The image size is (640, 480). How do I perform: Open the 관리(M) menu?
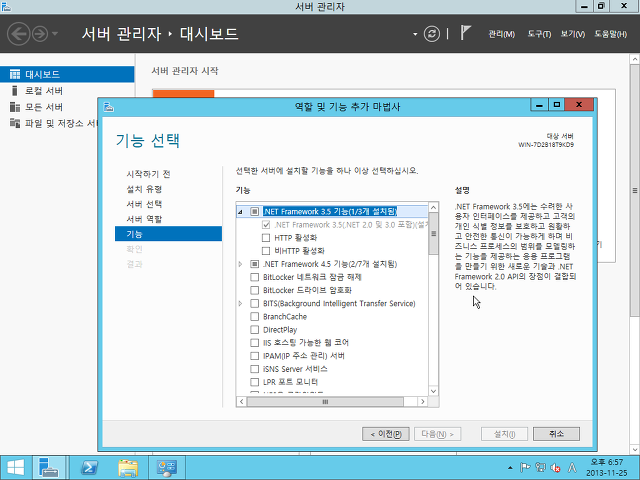(502, 34)
